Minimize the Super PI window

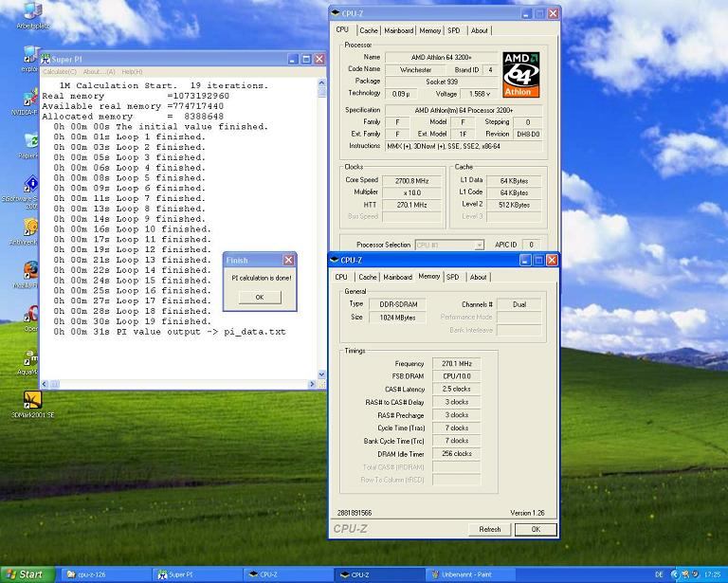[293, 60]
